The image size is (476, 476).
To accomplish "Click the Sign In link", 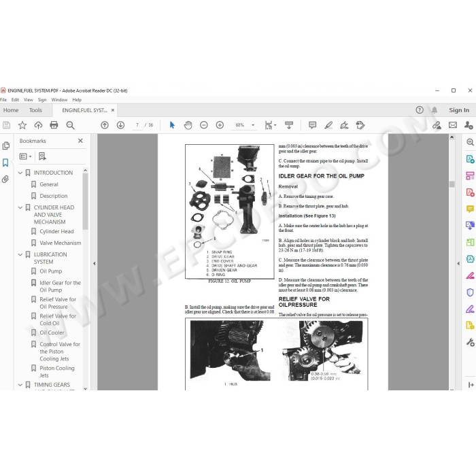I will (459, 110).
